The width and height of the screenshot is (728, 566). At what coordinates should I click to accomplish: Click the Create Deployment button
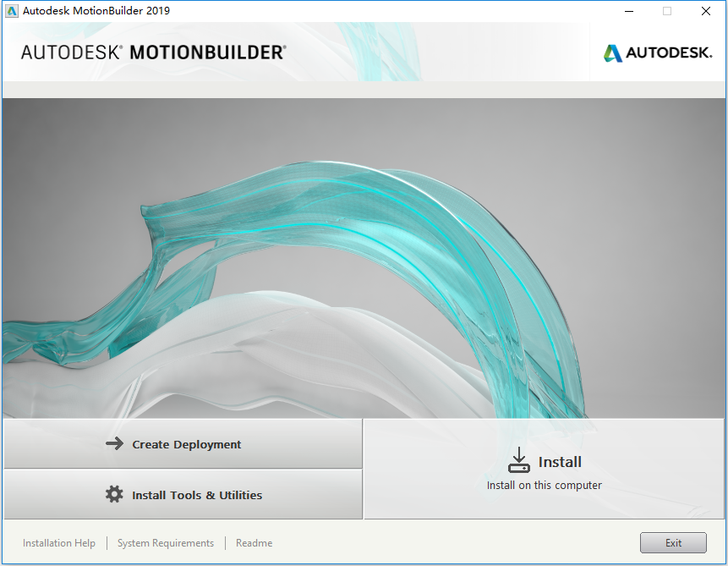[x=183, y=444]
